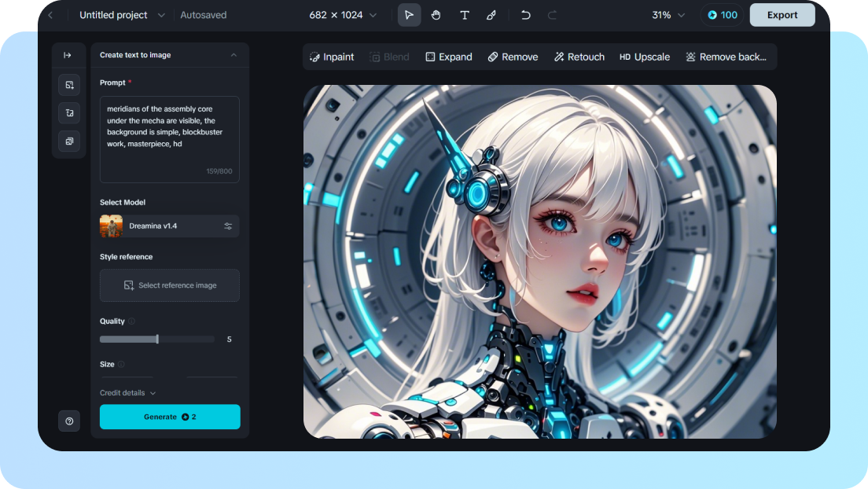
Task: Undo the last action
Action: click(525, 15)
